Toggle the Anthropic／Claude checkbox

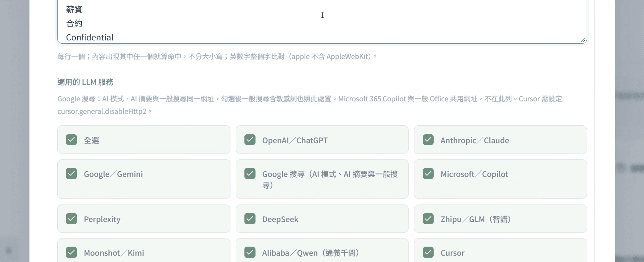coord(428,140)
